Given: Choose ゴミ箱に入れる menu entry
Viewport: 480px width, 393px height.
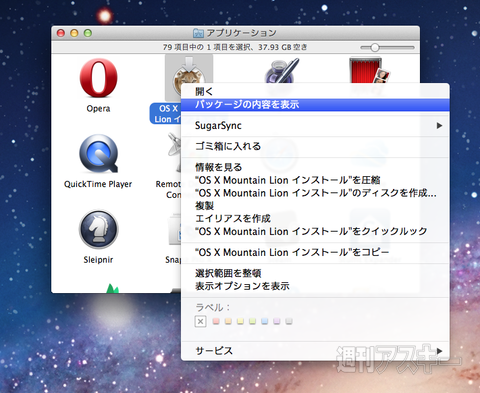Looking at the screenshot, I should click(315, 146).
